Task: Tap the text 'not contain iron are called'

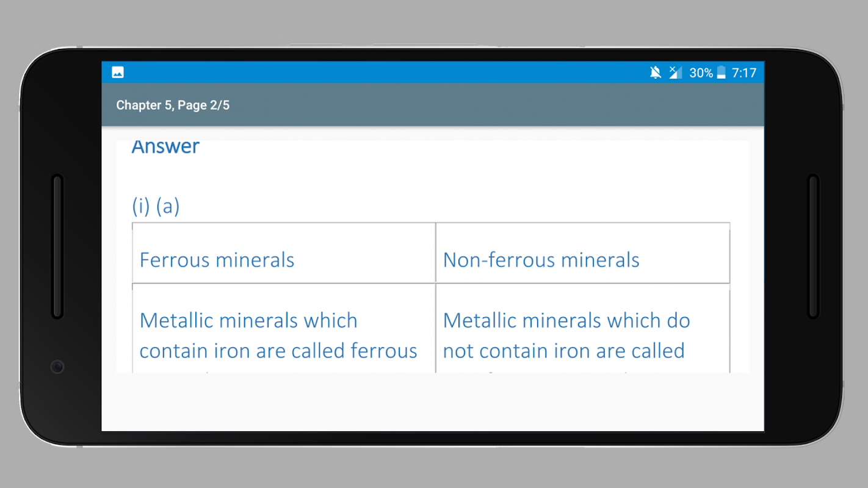Action: point(563,351)
